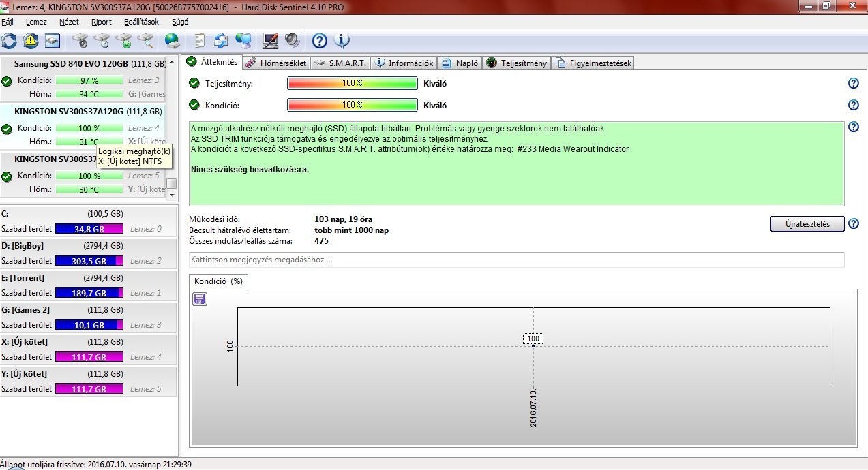Switch to the S.M.A.R.T. tab
The height and width of the screenshot is (470, 868).
pyautogui.click(x=340, y=63)
